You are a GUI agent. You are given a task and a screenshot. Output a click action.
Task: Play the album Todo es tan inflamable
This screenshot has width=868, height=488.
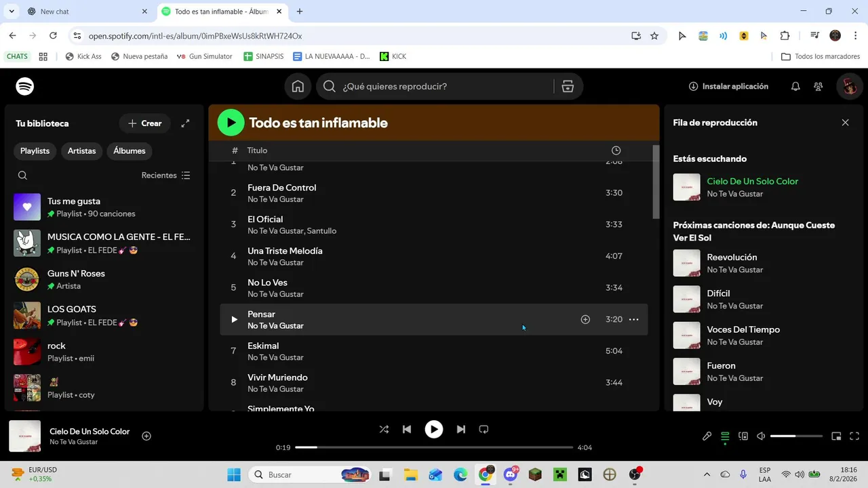pyautogui.click(x=231, y=123)
